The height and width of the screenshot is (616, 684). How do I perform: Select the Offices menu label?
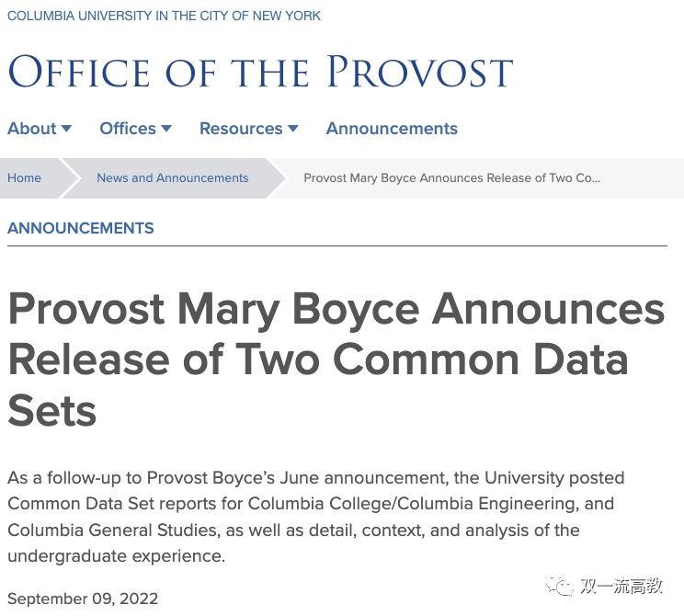(128, 129)
